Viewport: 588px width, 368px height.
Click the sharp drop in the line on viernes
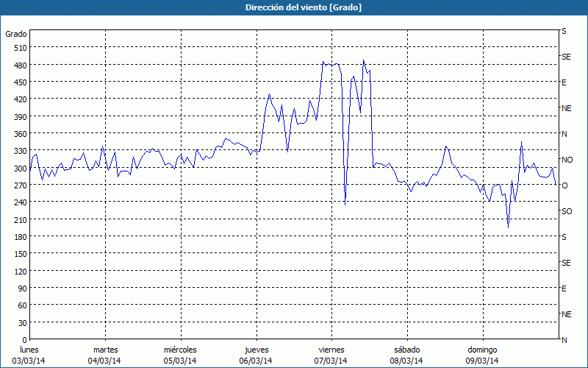[x=345, y=204]
